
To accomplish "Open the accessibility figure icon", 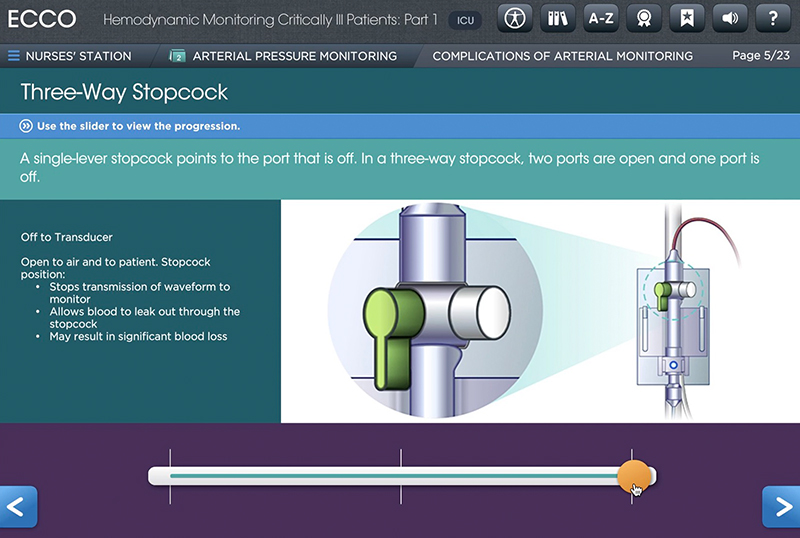I will click(x=515, y=18).
